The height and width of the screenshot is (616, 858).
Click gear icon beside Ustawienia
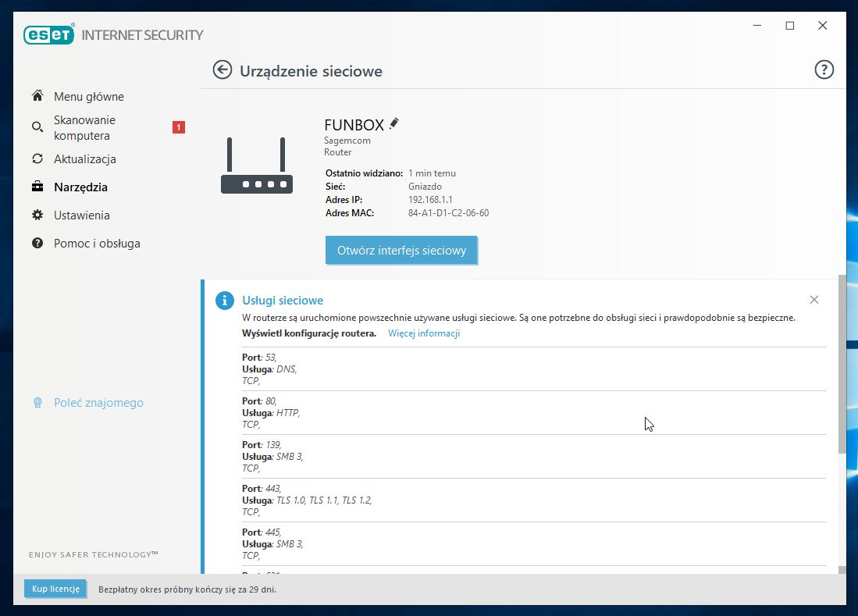tap(37, 215)
